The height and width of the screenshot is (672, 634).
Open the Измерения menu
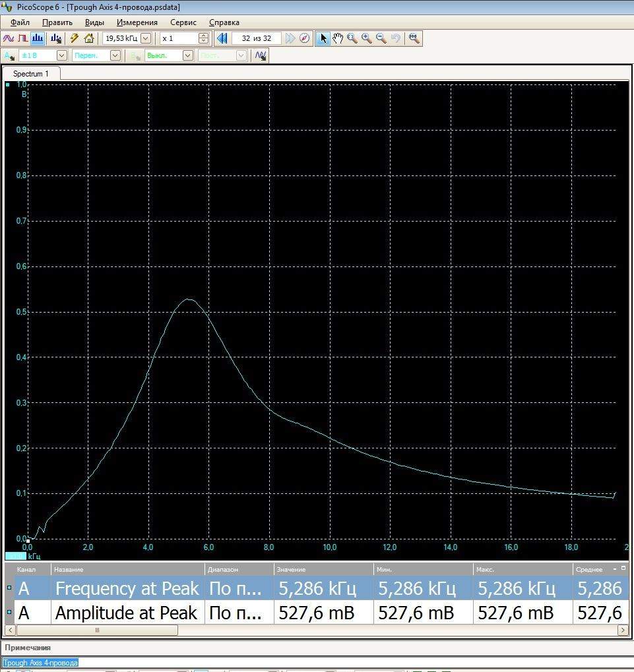[137, 22]
